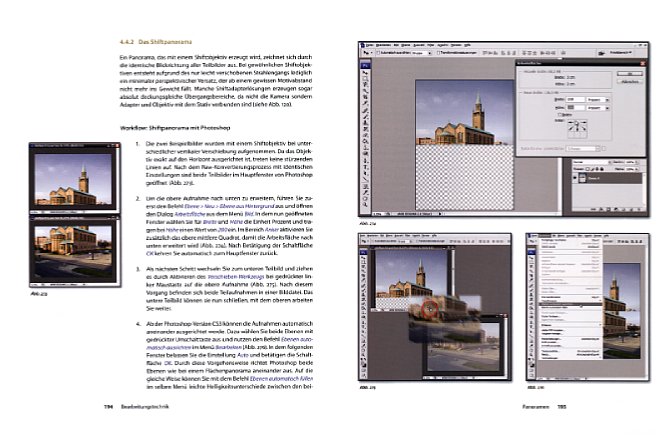This screenshot has width=668, height=440.
Task: Click Abbrechen in the Arbeitsfläche dialog
Action: (630, 82)
